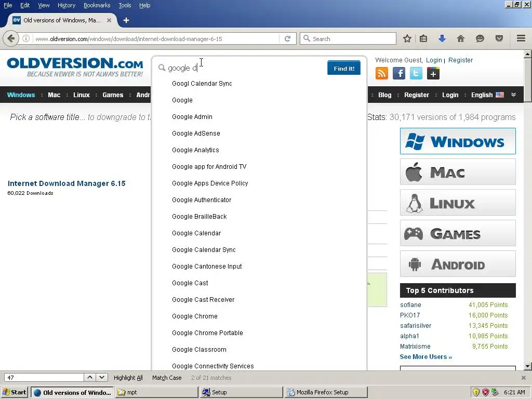The height and width of the screenshot is (399, 532).
Task: Choose Google Authenticator suggestion
Action: [x=202, y=200]
